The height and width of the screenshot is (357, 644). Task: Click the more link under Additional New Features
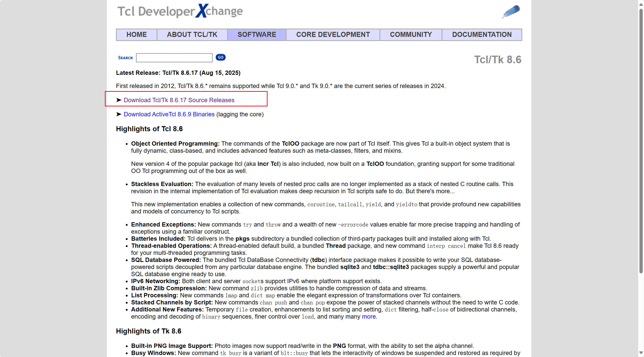click(x=368, y=317)
